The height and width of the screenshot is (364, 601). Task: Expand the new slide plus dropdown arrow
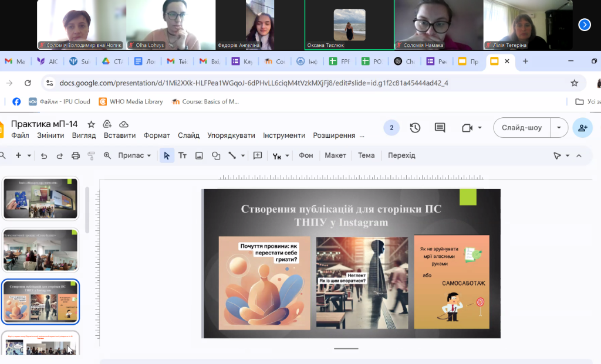tap(30, 155)
